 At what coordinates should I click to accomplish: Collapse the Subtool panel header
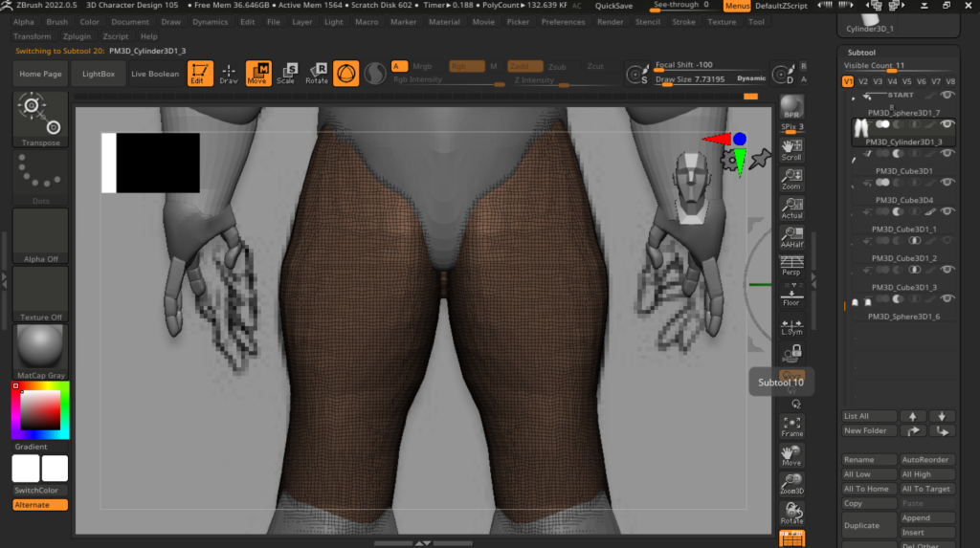click(861, 52)
